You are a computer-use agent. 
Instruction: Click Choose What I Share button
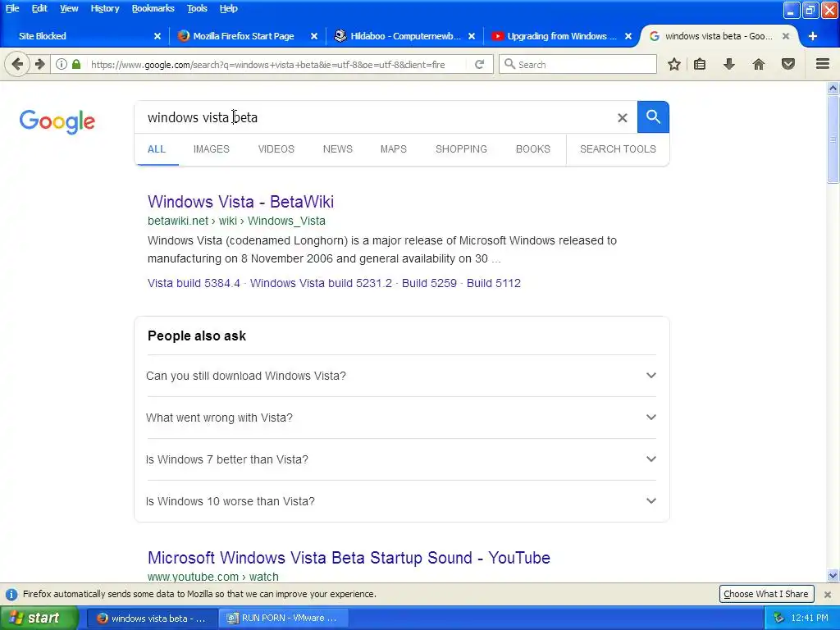tap(765, 594)
